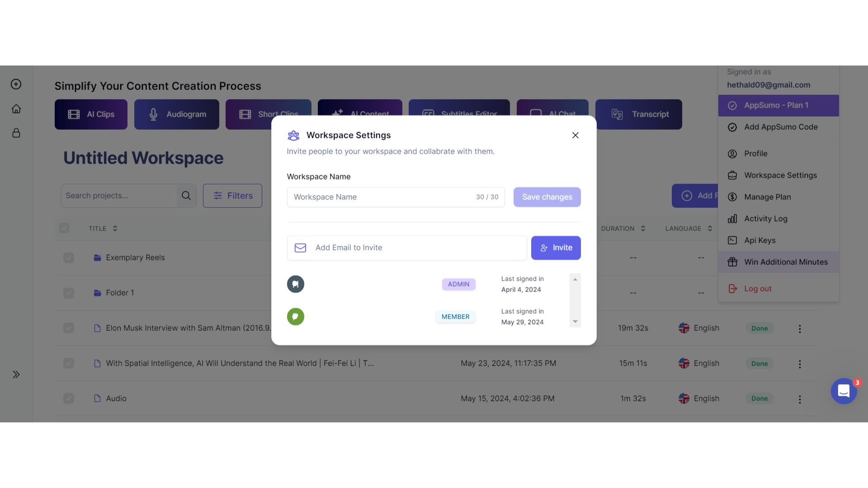Select AppSumo Plan 1 menu item
The width and height of the screenshot is (868, 488).
[x=778, y=105]
